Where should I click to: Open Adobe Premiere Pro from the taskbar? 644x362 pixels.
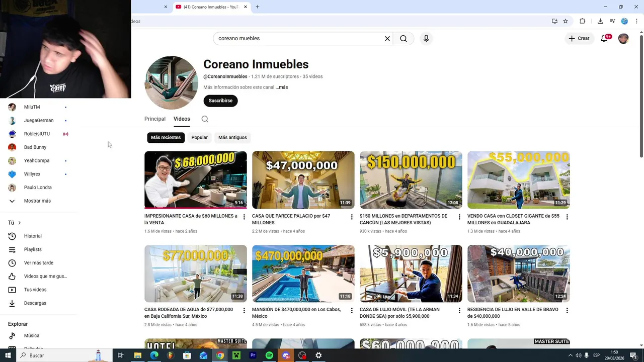[x=253, y=355]
